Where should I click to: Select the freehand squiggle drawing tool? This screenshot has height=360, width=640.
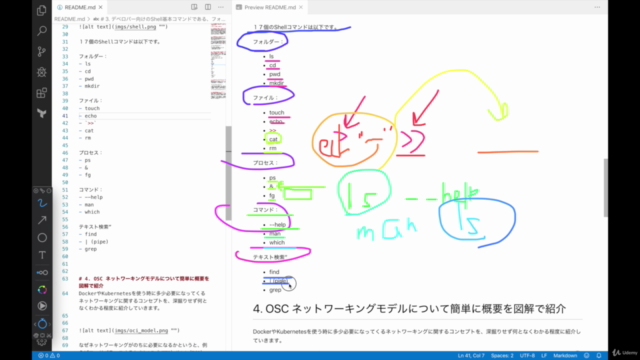coord(42,203)
